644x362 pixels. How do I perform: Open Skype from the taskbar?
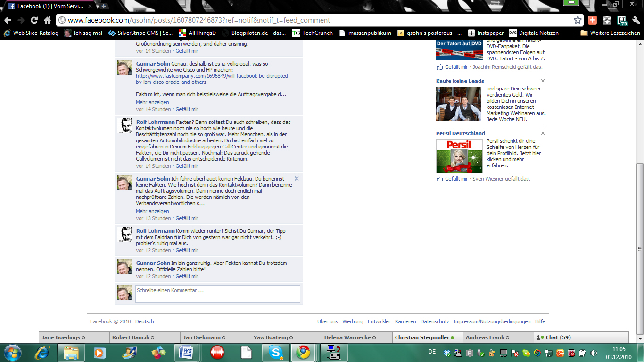tap(276, 352)
